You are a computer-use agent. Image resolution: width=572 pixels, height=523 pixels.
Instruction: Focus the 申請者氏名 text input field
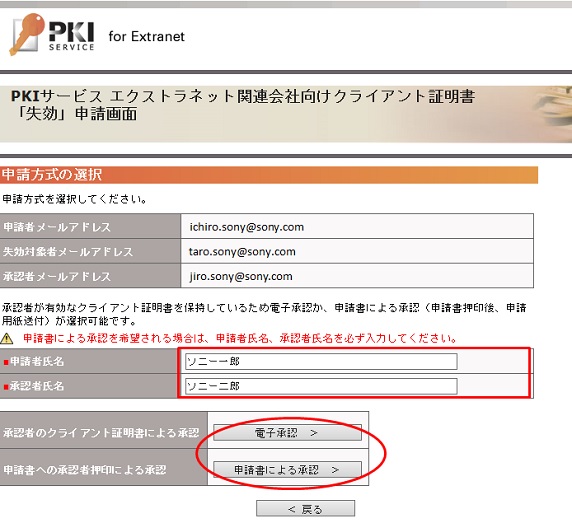(x=321, y=361)
